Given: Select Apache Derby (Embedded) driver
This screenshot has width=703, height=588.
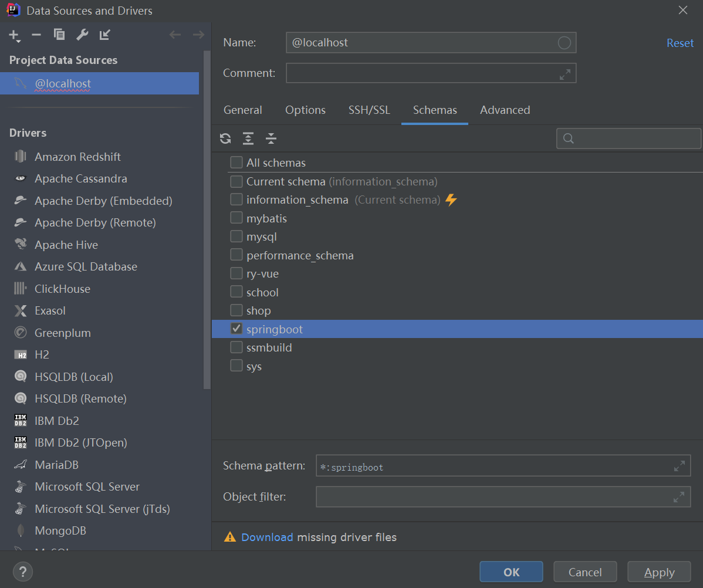Looking at the screenshot, I should 103,201.
